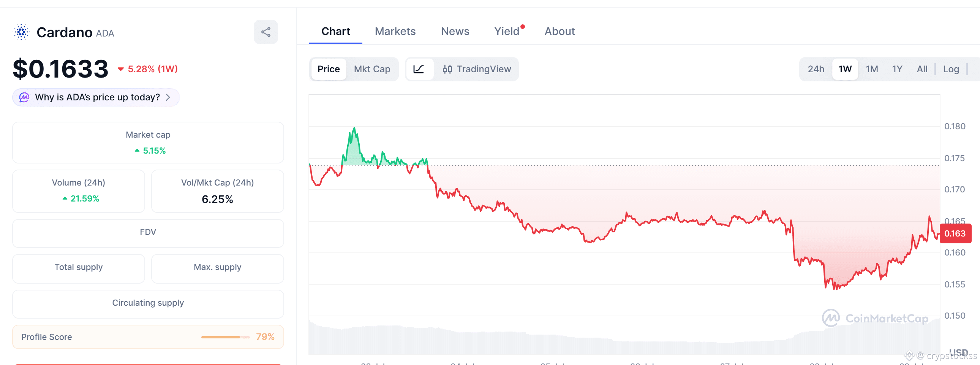Image resolution: width=980 pixels, height=365 pixels.
Task: Click the $0.1633 price value
Action: pos(60,69)
